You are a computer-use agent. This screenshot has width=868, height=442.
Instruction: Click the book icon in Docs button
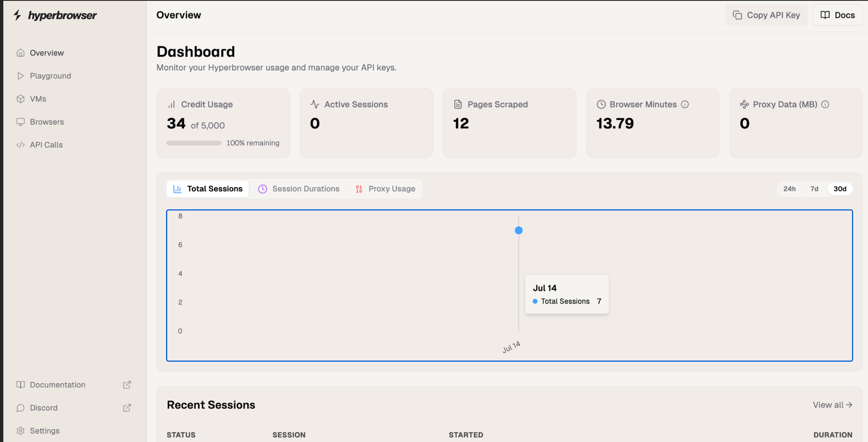(x=825, y=15)
